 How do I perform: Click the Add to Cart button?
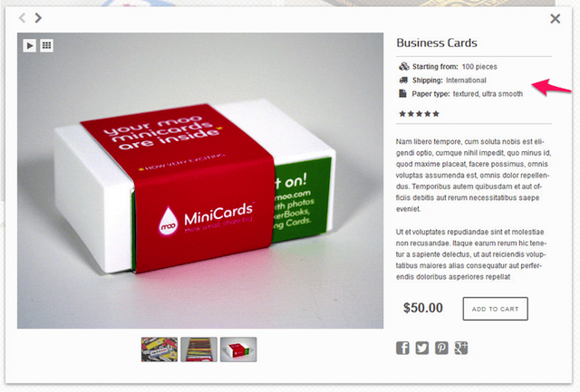tap(496, 309)
